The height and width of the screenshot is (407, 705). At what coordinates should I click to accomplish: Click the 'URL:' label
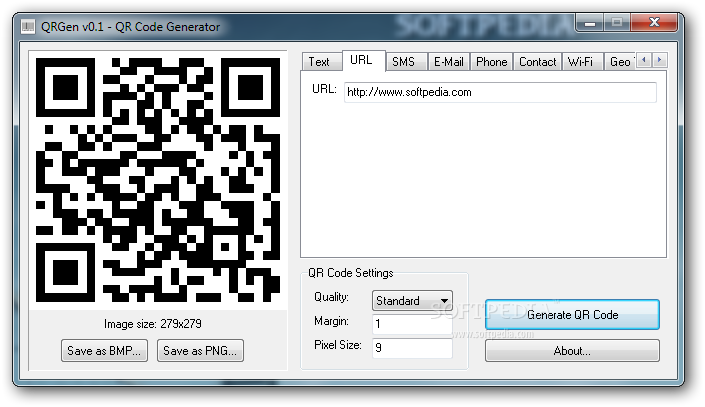coord(324,89)
